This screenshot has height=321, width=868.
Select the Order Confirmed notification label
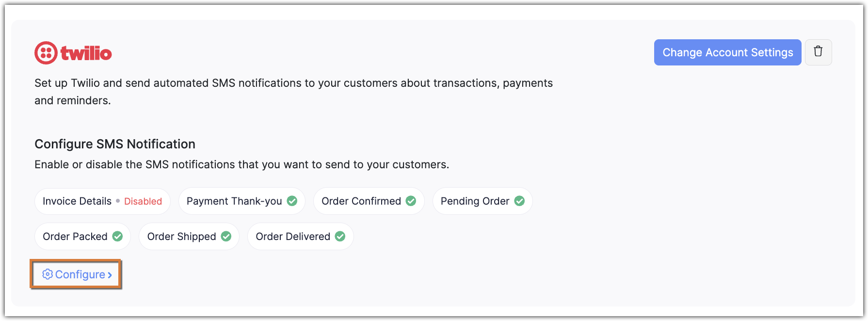(x=361, y=201)
